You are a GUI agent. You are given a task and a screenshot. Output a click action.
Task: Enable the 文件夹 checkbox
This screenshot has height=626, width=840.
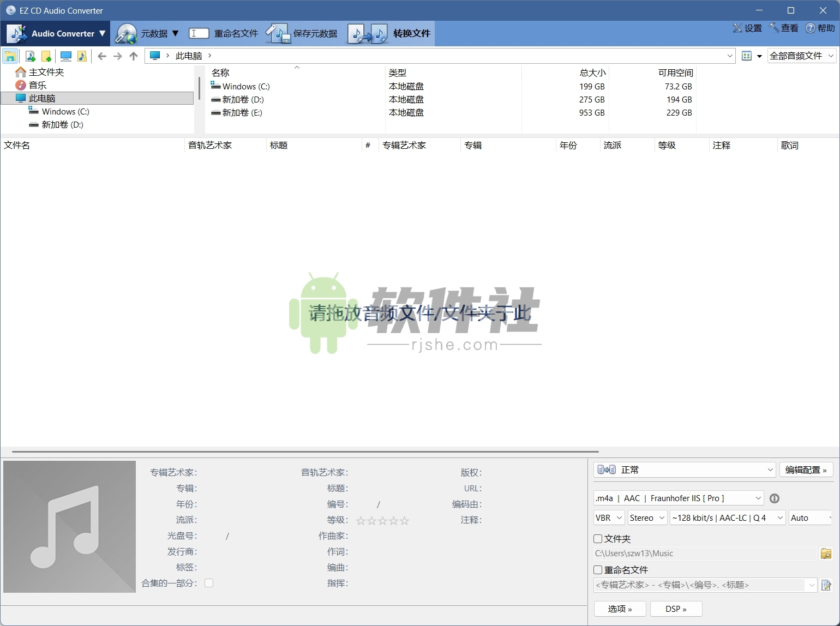click(598, 539)
